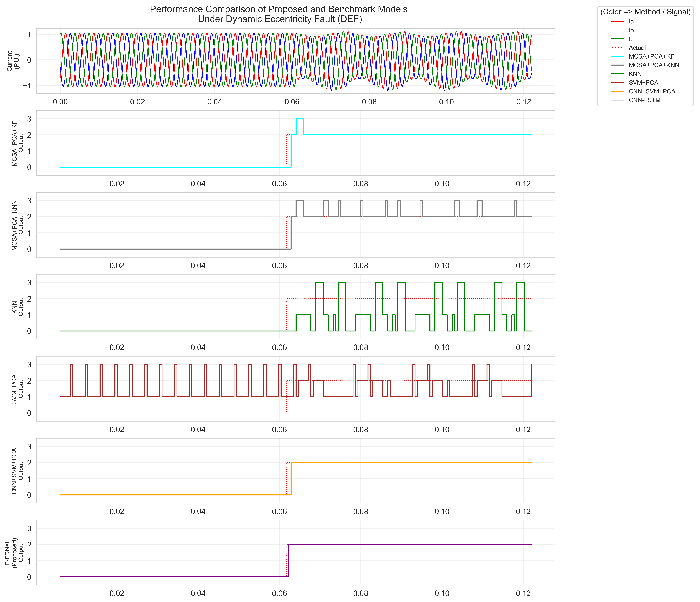Click the E-FDNet (Proposed) Output axis label
Image resolution: width=700 pixels, height=602 pixels.
[14, 553]
